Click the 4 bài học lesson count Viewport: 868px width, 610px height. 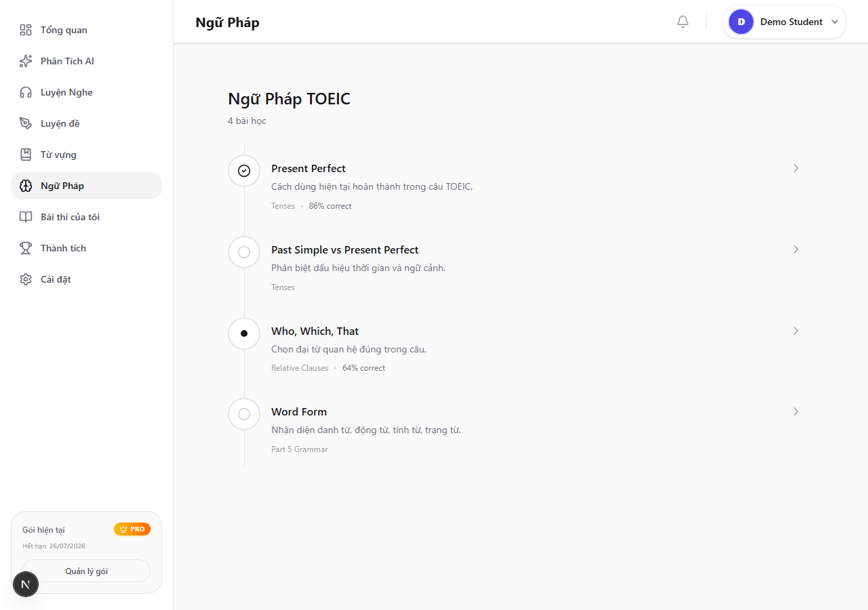pyautogui.click(x=247, y=121)
